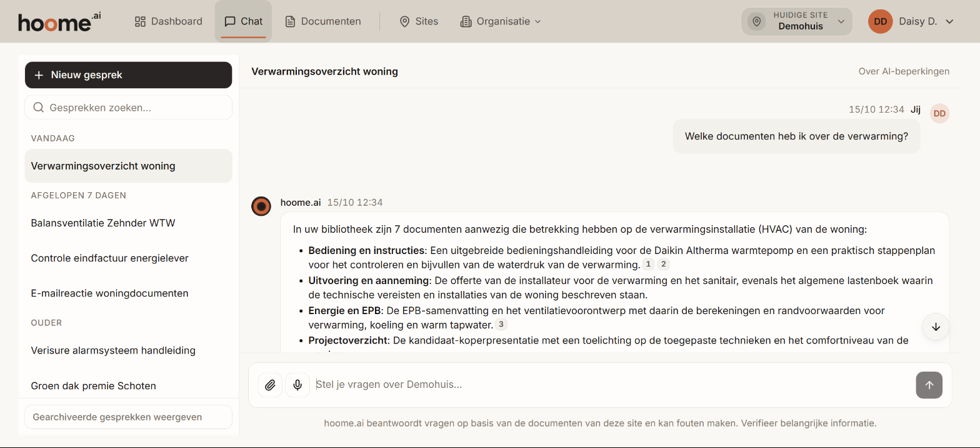Click the Projectoverzicht heading text

pyautogui.click(x=348, y=340)
